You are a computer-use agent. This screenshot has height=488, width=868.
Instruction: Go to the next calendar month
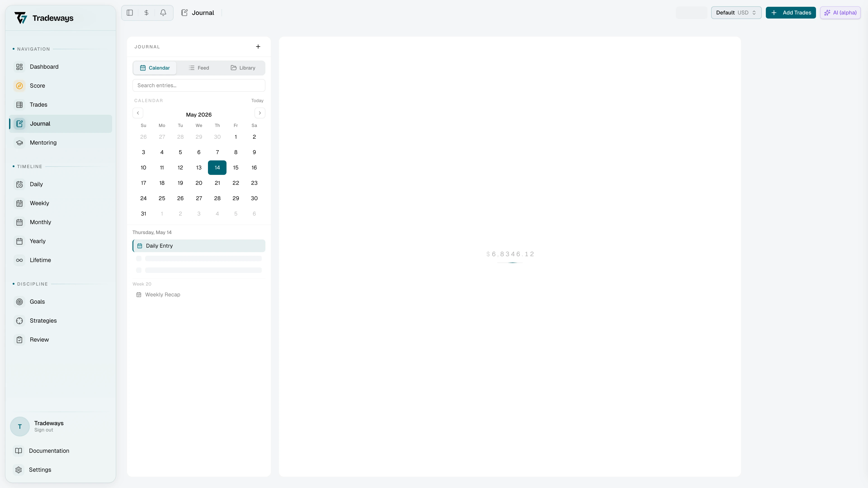click(260, 113)
